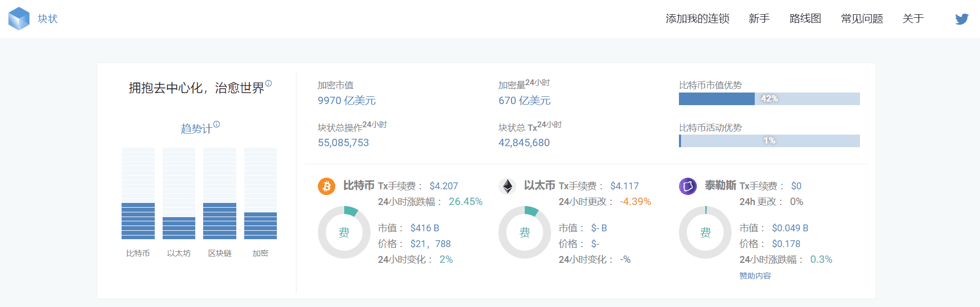This screenshot has width=980, height=307.
Task: Open 添加我的连锁 menu item
Action: (x=697, y=19)
